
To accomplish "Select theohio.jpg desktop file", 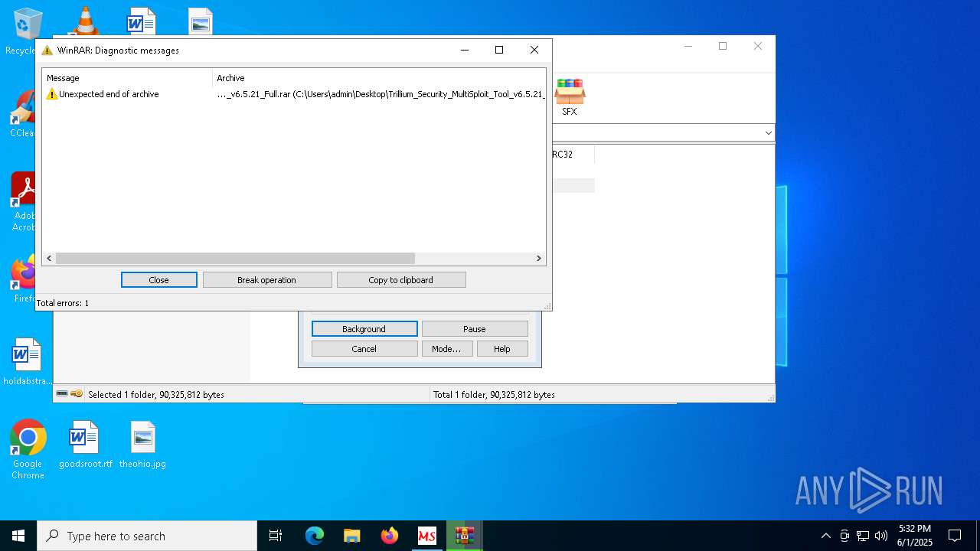I will point(142,445).
